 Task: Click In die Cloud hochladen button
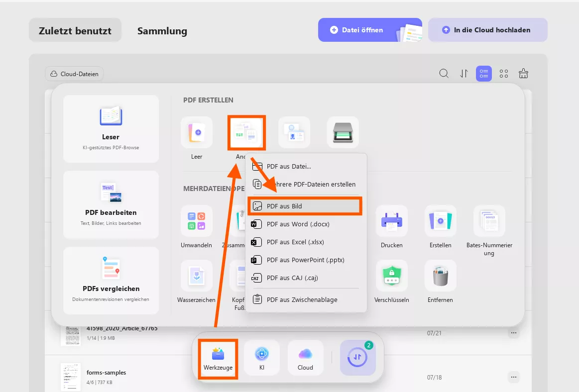[x=488, y=30]
